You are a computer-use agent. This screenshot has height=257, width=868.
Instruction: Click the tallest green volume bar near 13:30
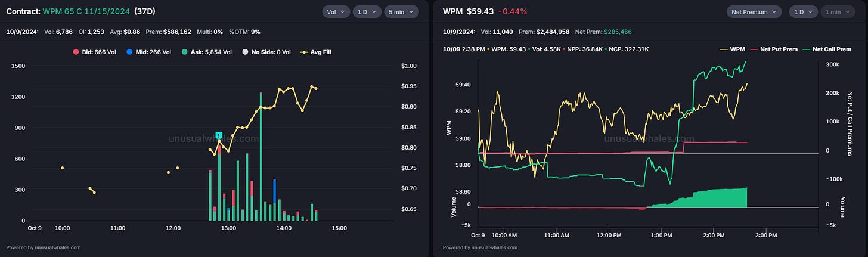click(x=261, y=156)
